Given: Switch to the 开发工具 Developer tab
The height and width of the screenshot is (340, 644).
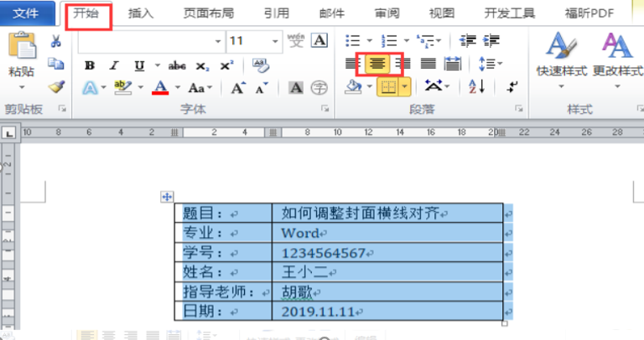Looking at the screenshot, I should [x=509, y=13].
